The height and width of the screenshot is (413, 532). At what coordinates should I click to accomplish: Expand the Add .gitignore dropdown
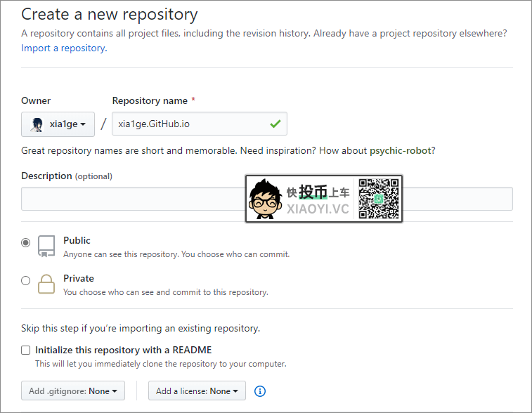click(x=73, y=391)
